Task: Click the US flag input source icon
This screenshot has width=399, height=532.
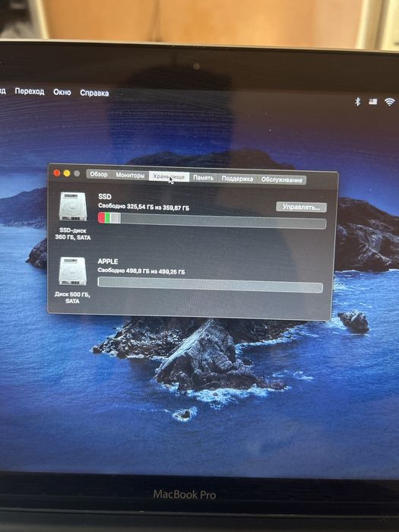Action: 373,101
